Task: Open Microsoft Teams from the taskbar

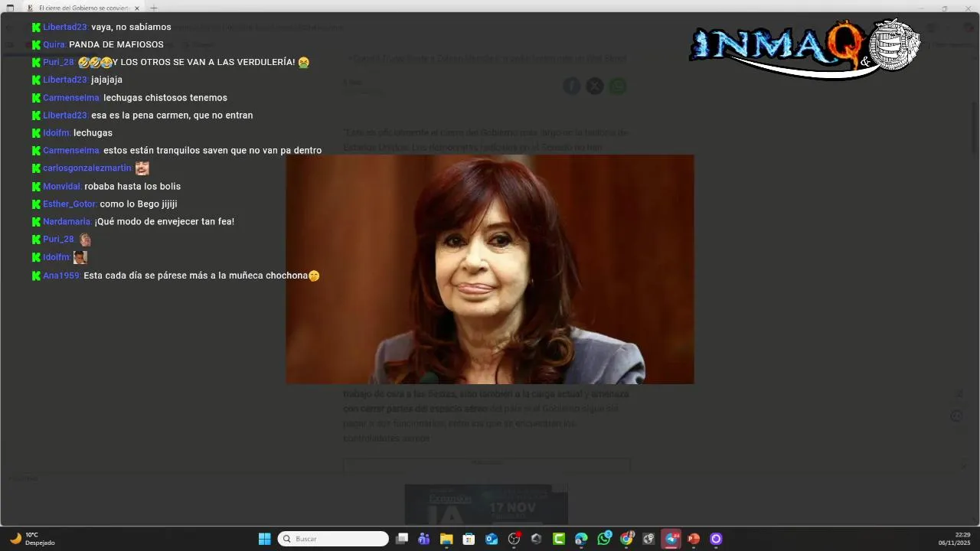Action: [423, 539]
